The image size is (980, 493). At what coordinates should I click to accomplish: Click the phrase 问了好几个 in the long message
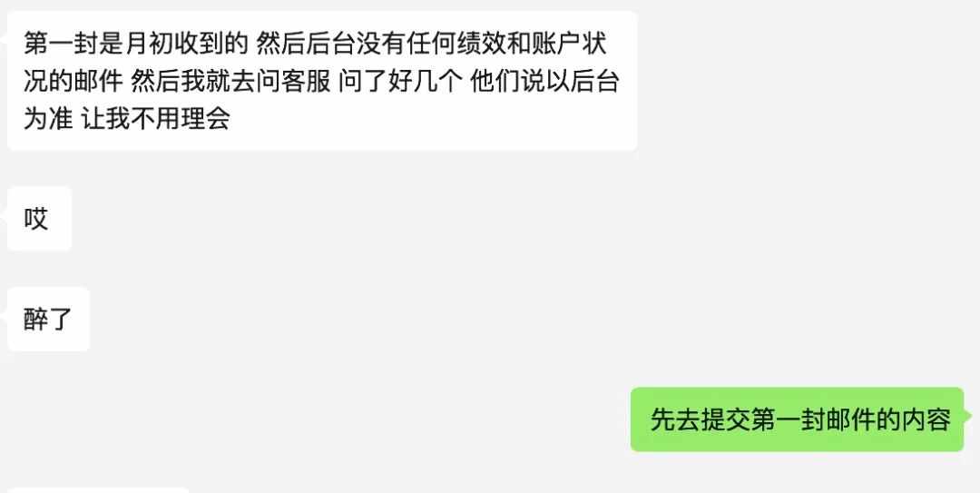coord(399,82)
